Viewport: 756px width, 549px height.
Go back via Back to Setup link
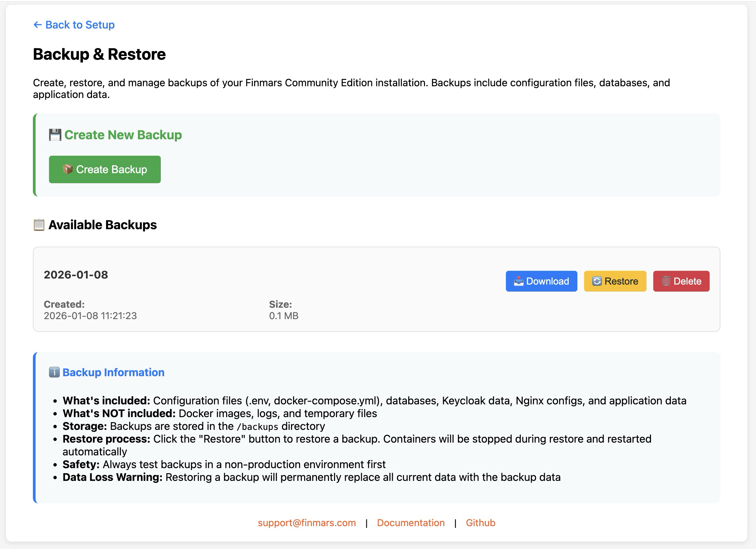[80, 25]
